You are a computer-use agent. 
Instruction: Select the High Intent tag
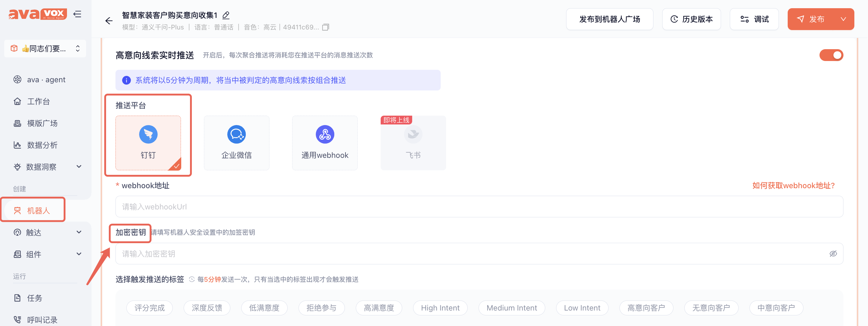(440, 308)
